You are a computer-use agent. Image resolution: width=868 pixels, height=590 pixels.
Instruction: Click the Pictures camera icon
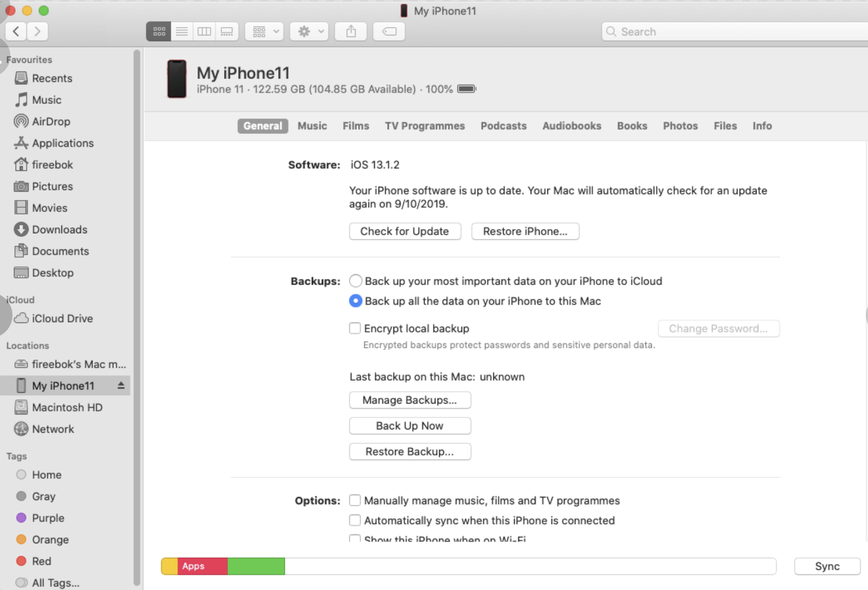[21, 186]
